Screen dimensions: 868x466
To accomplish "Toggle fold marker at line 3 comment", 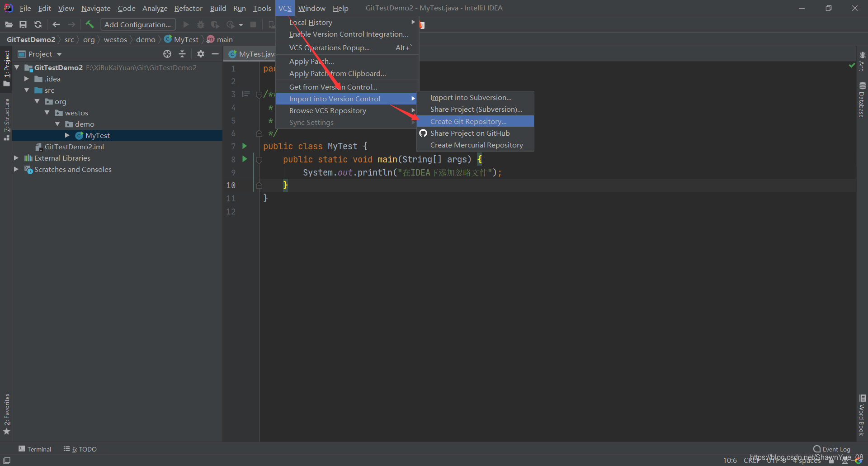I will [259, 95].
